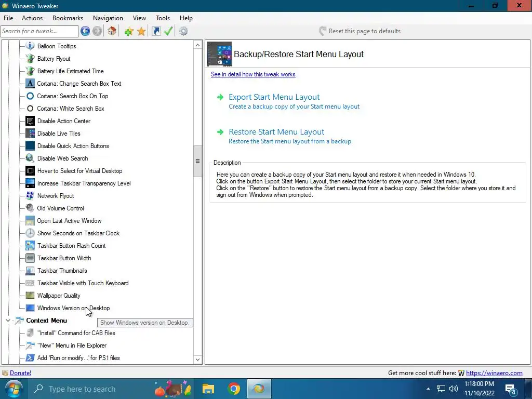Click the Install Command for CAB Files icon
Viewport: 532px width, 399px height.
[30, 333]
